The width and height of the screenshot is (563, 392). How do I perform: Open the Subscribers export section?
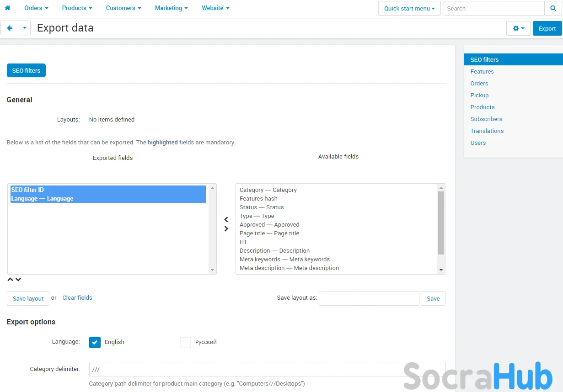tap(486, 119)
